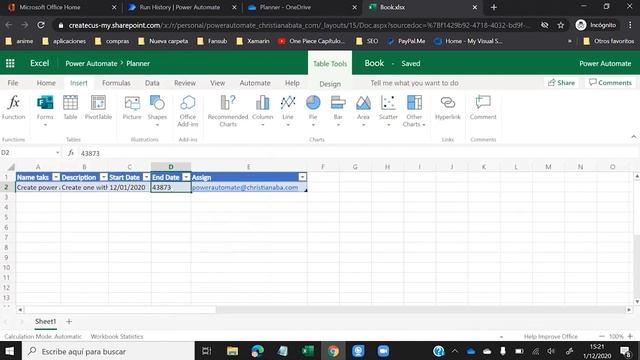This screenshot has width=640, height=360.
Task: Open Office Add-ins
Action: click(188, 111)
